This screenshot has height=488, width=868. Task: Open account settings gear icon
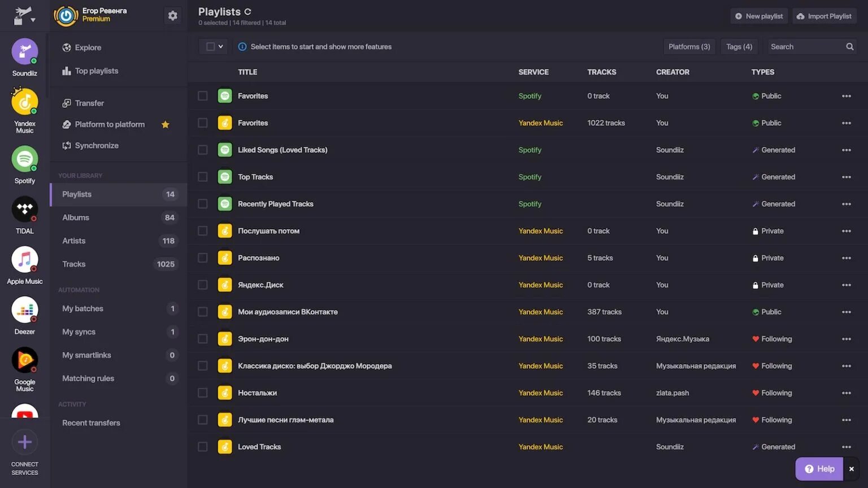tap(172, 16)
